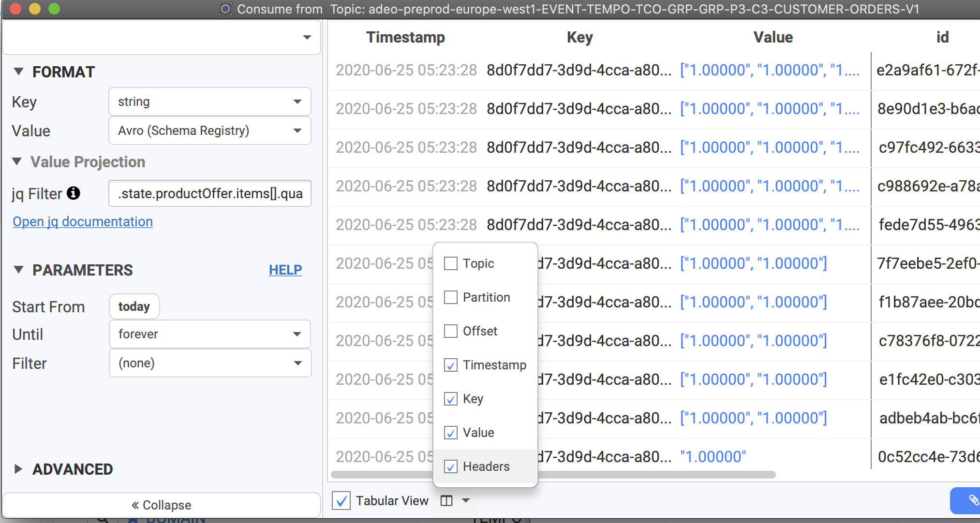Click the blue attachment button at bottom right

pyautogui.click(x=965, y=501)
